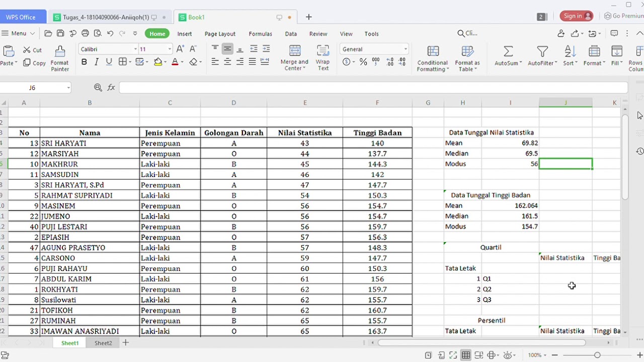
Task: Cut the selected cell
Action: click(32, 50)
